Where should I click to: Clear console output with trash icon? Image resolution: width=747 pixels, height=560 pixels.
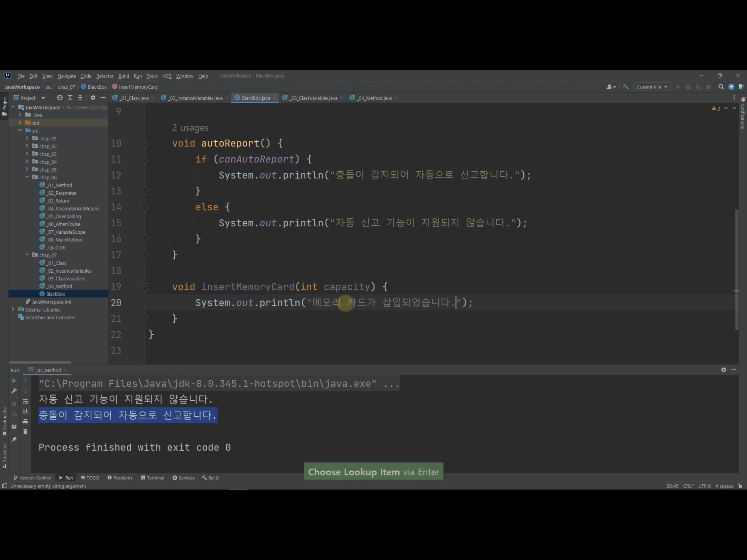pos(25,431)
